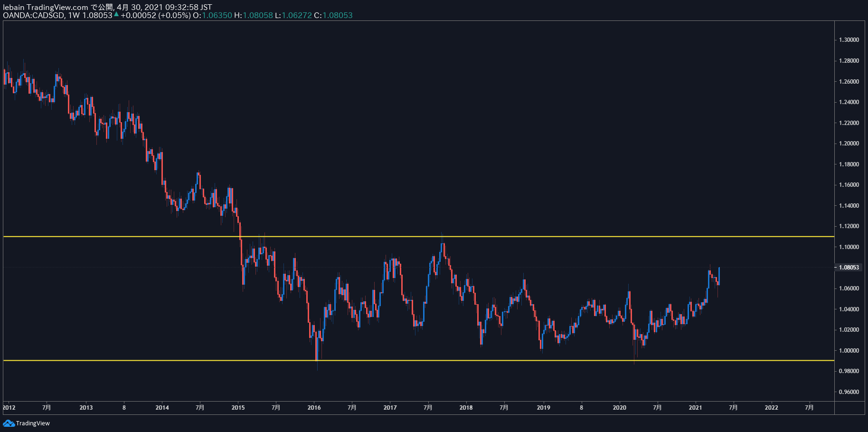This screenshot has width=868, height=432.
Task: Click the 2013 label on time axis
Action: pos(86,408)
